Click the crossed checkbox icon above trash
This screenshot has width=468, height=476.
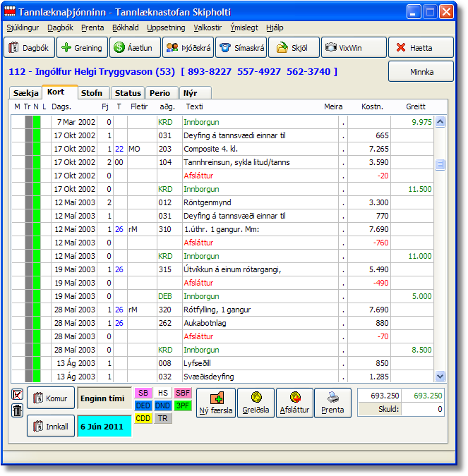(x=18, y=394)
